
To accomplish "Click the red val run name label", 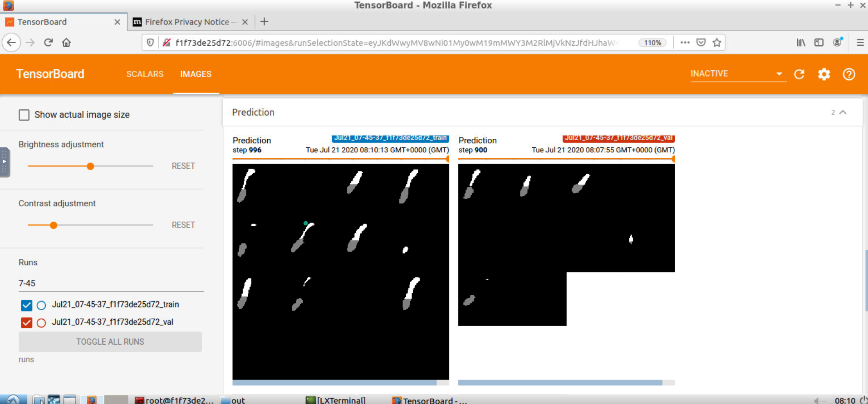I will (x=618, y=138).
